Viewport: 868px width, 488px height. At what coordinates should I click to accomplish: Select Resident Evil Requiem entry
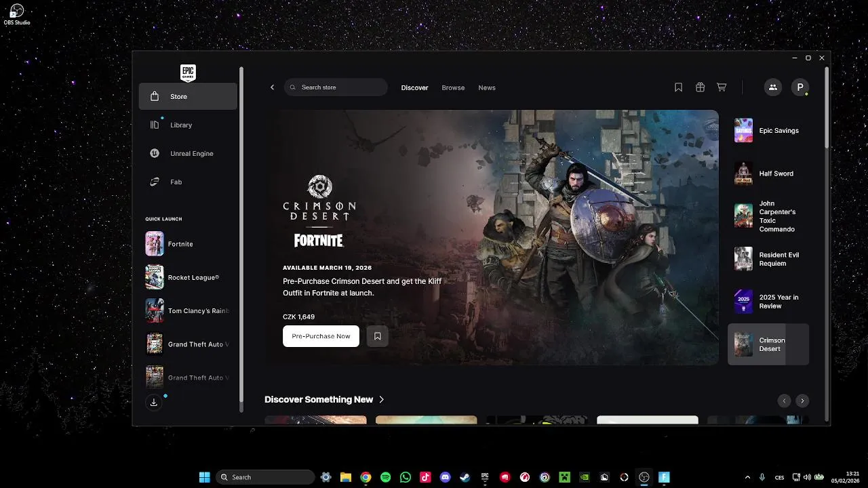click(768, 259)
